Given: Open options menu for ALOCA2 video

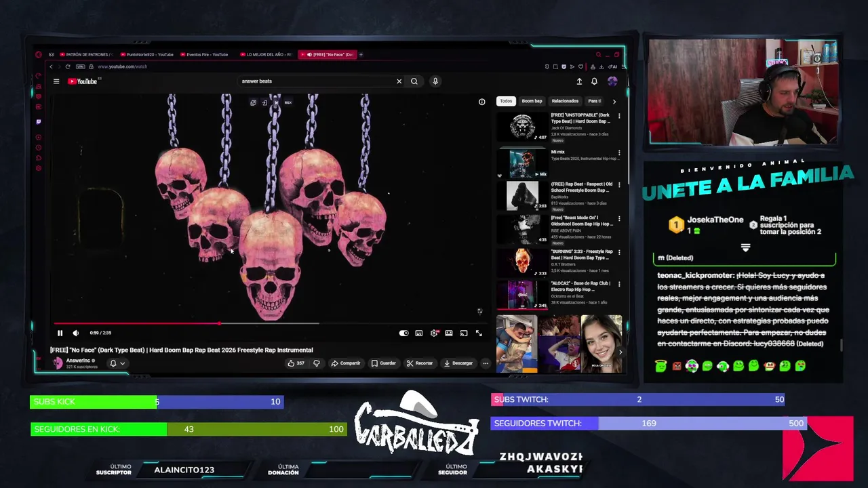Looking at the screenshot, I should point(618,284).
